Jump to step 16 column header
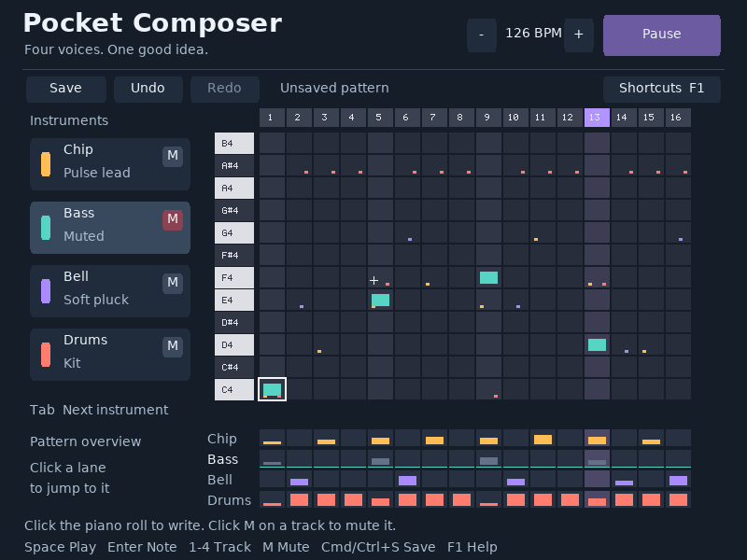The height and width of the screenshot is (560, 747). (x=678, y=118)
